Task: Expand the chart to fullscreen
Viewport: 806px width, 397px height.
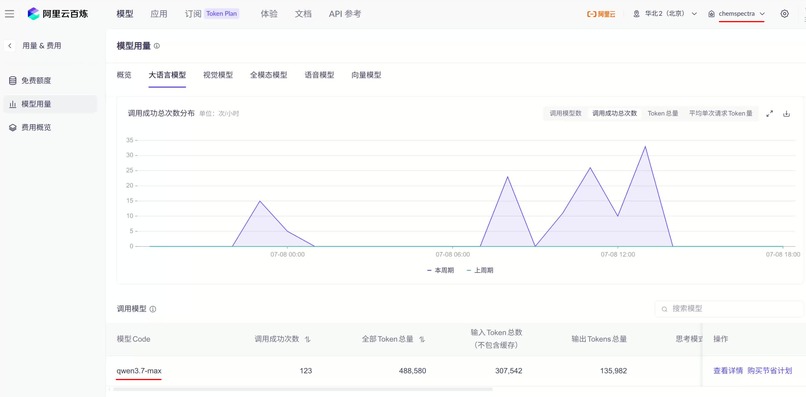Action: click(x=770, y=114)
